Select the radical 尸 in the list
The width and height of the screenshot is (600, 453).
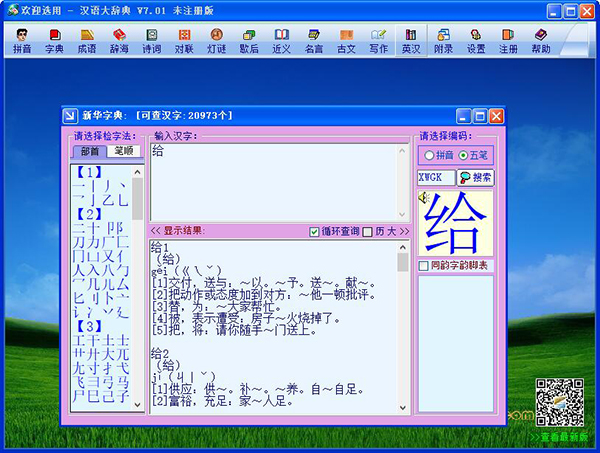[79, 396]
